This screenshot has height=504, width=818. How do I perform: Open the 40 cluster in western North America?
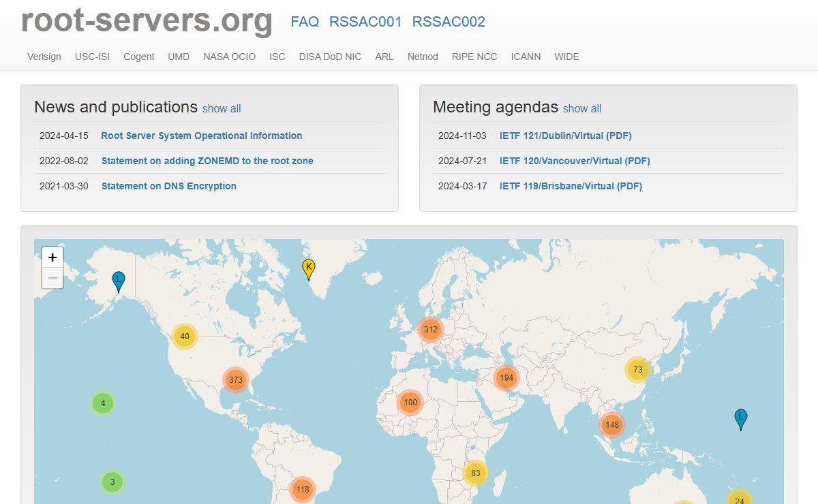184,336
